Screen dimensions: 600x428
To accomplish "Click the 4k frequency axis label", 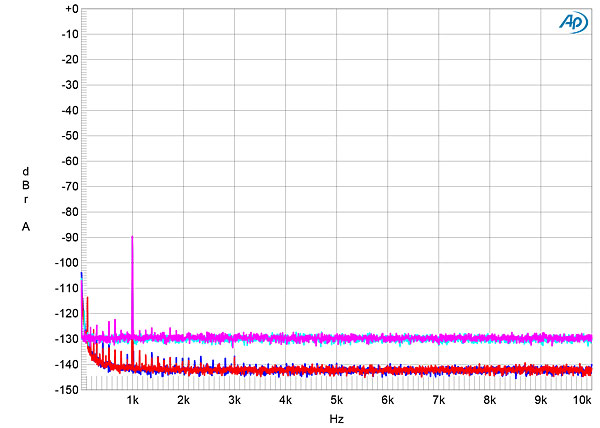I will coord(285,400).
